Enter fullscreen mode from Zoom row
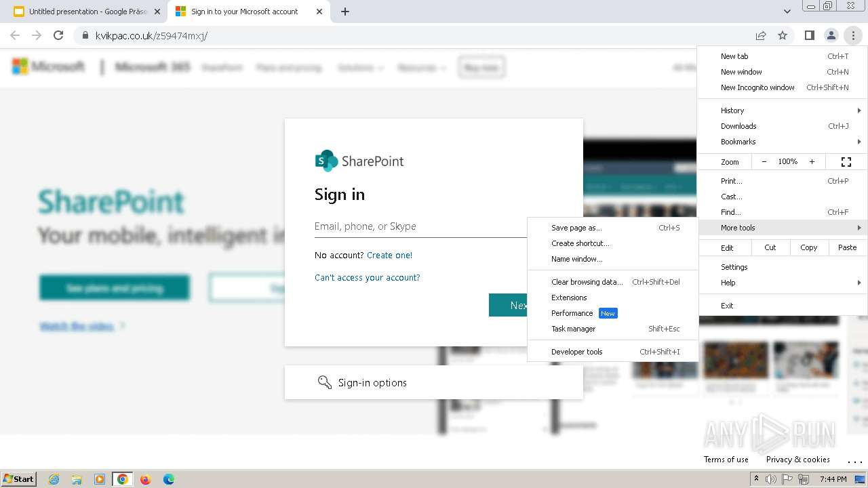This screenshot has height=488, width=868. 846,162
